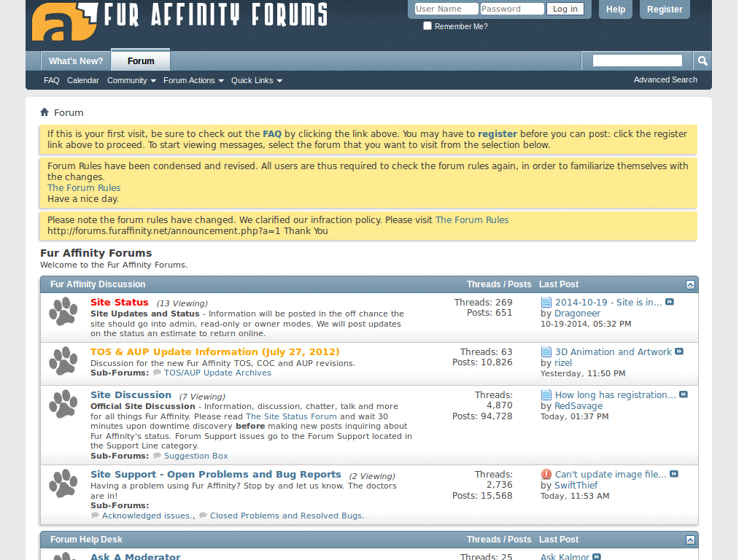Open thread 2014-10-19 - Site is in...
This screenshot has width=747, height=560.
click(x=608, y=302)
